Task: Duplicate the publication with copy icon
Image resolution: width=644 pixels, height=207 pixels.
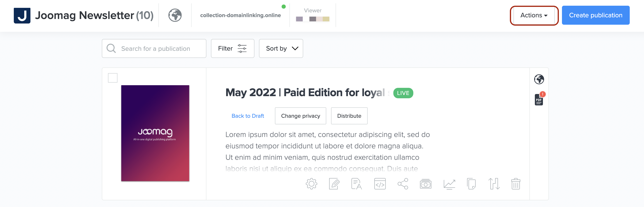Action: (471, 184)
